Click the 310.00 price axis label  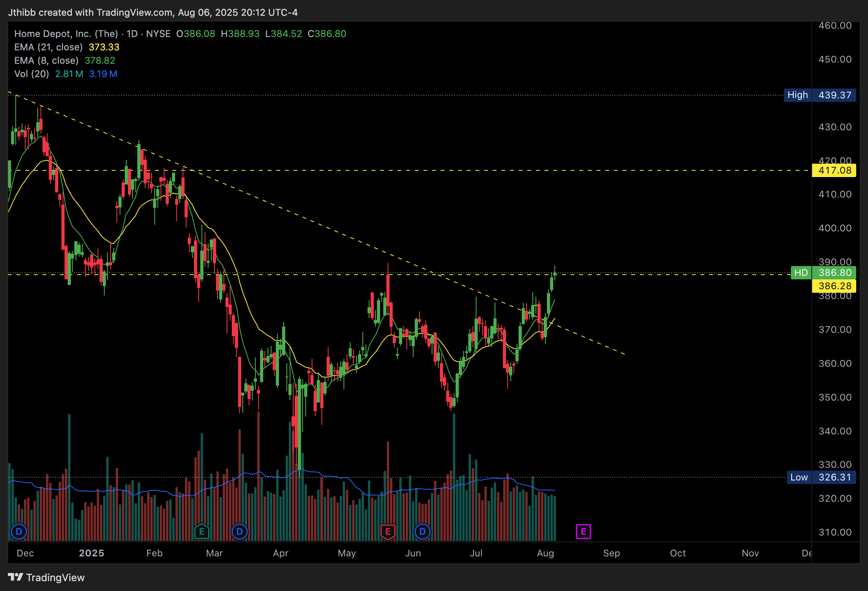[x=835, y=532]
